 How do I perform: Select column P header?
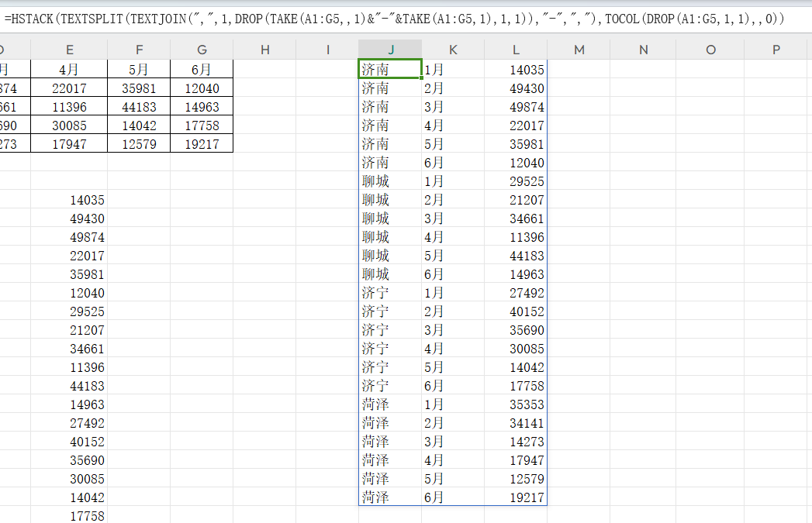click(x=776, y=50)
